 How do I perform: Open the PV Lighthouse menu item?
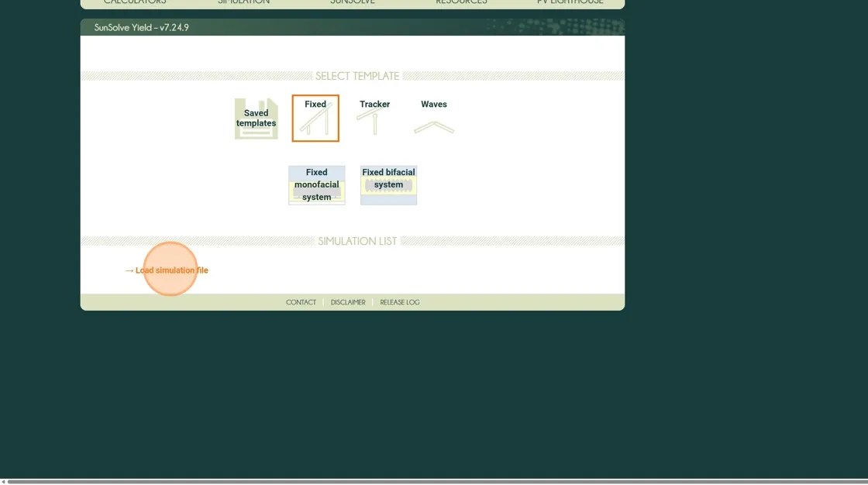tap(570, 2)
